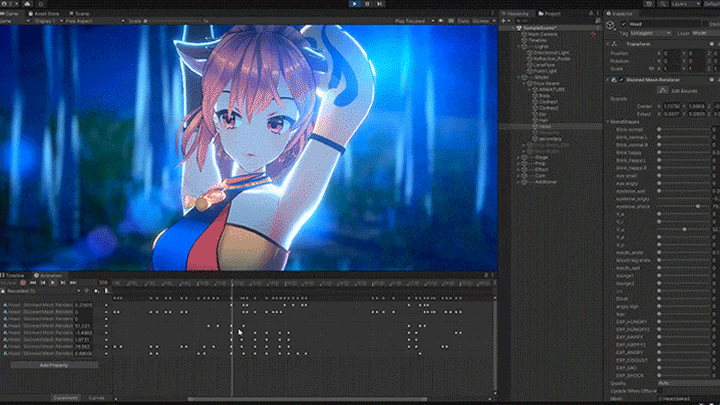Open the Display 1 dropdown

tap(48, 21)
